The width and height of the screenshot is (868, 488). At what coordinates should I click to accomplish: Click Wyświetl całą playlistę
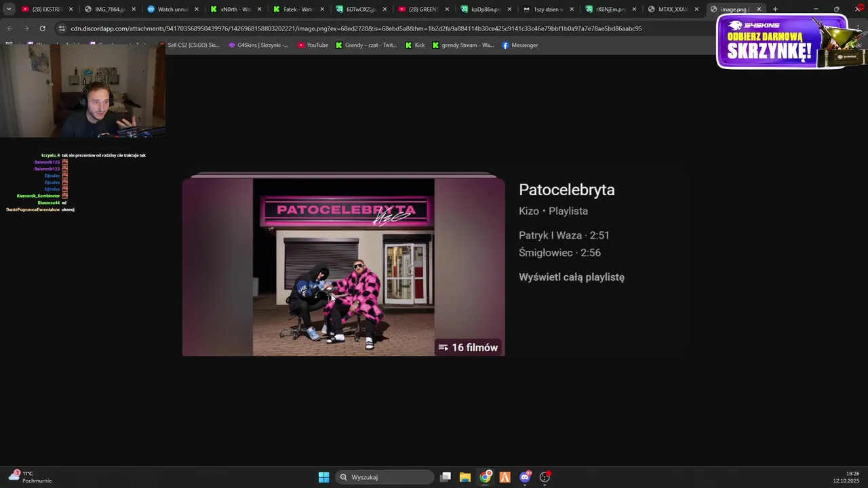coord(572,277)
